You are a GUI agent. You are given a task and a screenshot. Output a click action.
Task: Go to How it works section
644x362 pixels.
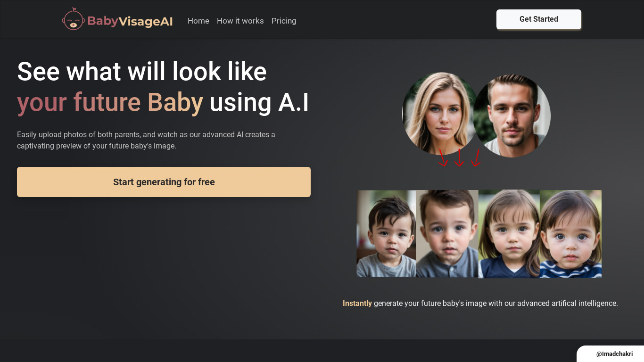coord(240,21)
